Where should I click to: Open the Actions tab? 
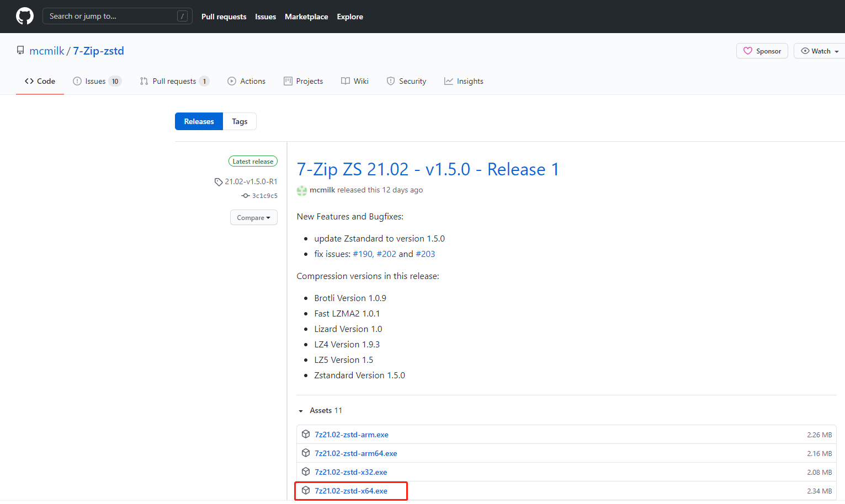click(246, 81)
